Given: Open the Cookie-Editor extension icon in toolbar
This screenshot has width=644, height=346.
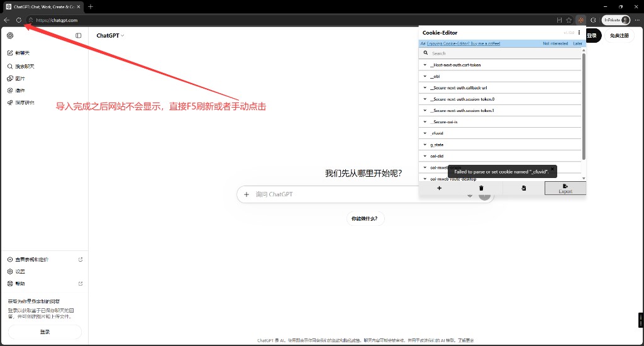Looking at the screenshot, I should pyautogui.click(x=580, y=20).
